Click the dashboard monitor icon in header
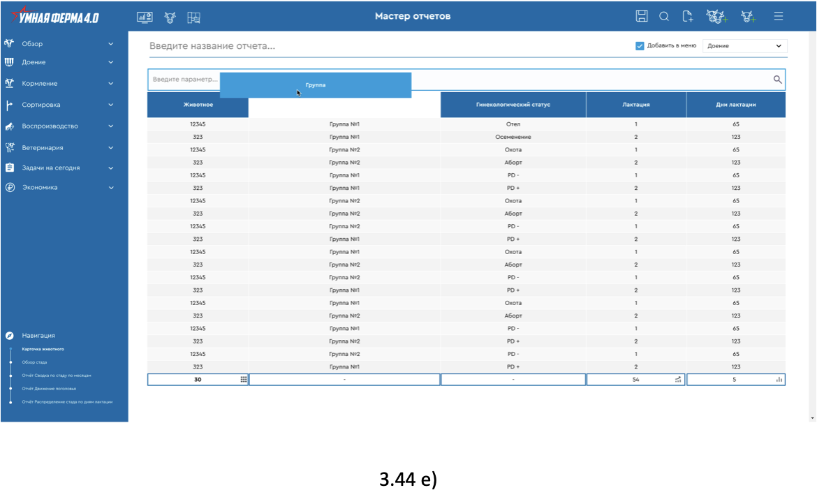Image resolution: width=817 pixels, height=504 pixels. point(145,17)
